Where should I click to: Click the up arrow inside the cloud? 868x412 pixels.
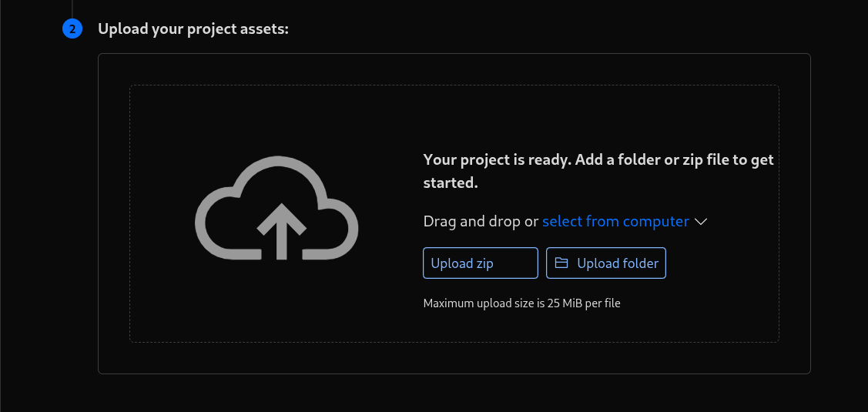point(281,229)
